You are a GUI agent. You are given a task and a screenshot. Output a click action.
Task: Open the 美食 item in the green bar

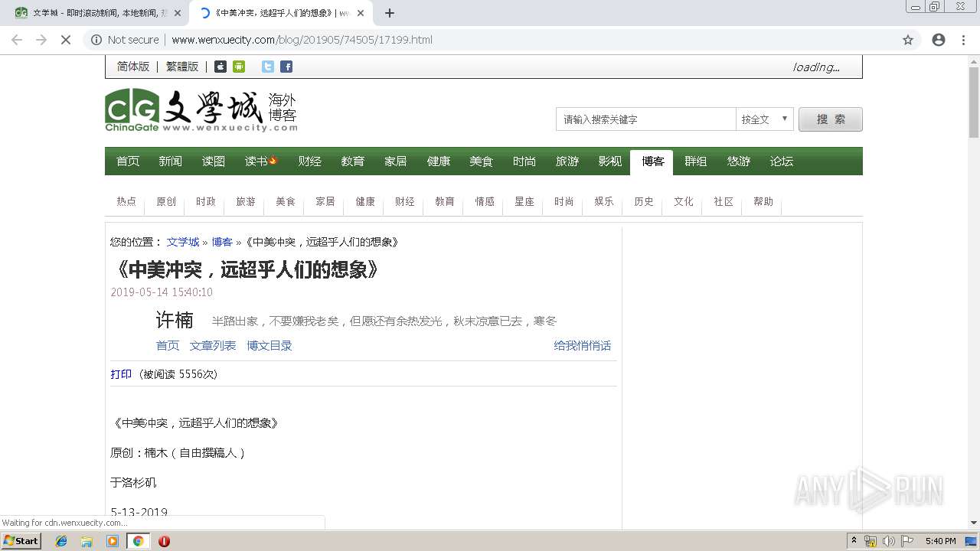tap(482, 161)
